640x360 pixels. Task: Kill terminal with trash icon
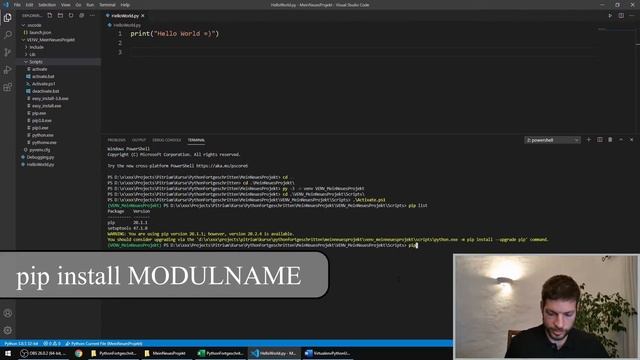coord(610,140)
